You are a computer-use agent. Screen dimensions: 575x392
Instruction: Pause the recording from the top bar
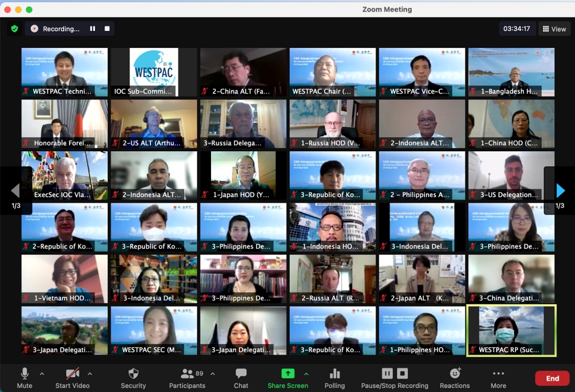(93, 28)
